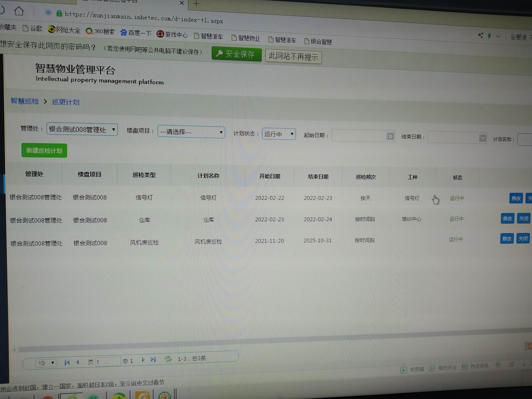This screenshot has width=532, height=399.
Task: Click the 管理处 column header
Action: coord(34,174)
